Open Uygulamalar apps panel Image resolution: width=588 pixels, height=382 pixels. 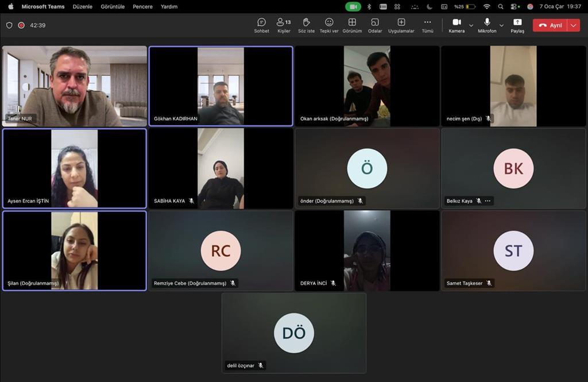click(x=401, y=25)
